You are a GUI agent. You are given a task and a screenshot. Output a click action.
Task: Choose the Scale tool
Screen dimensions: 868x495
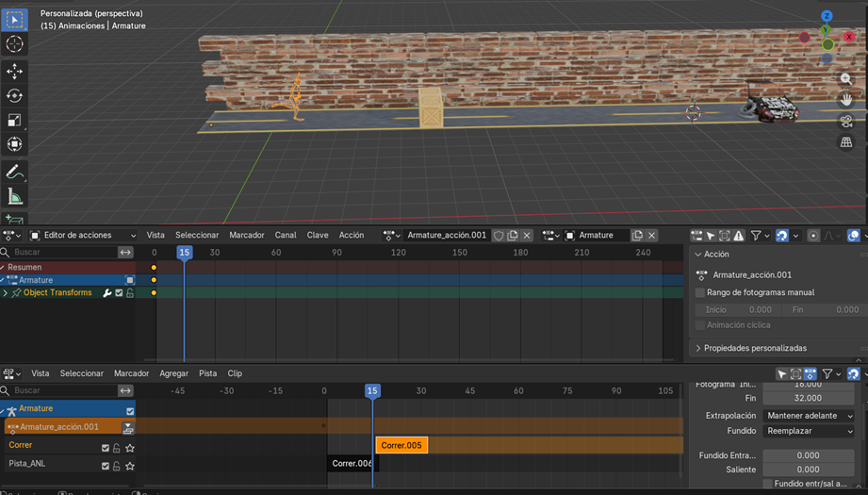[14, 120]
